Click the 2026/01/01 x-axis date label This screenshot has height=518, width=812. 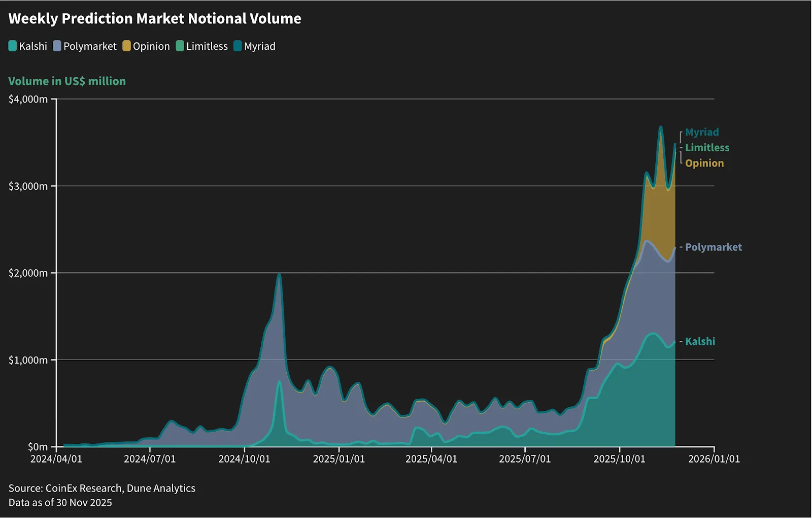tap(714, 459)
